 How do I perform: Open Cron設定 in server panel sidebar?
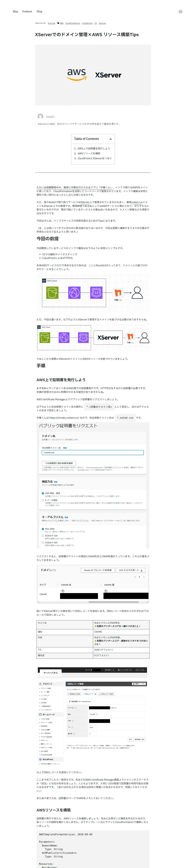click(x=44, y=699)
